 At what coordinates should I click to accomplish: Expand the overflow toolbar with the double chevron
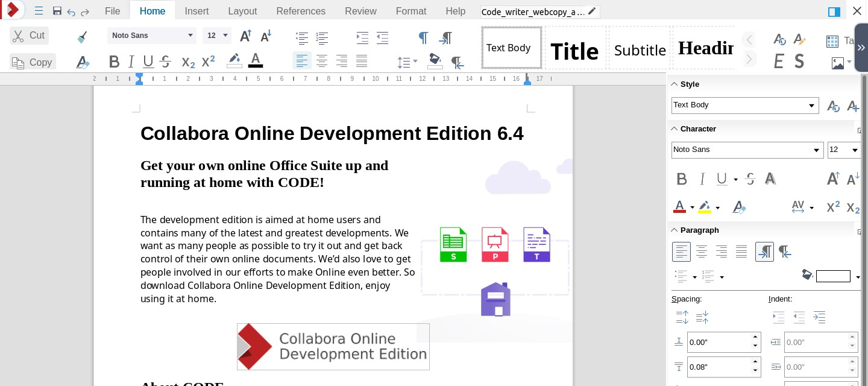click(861, 47)
